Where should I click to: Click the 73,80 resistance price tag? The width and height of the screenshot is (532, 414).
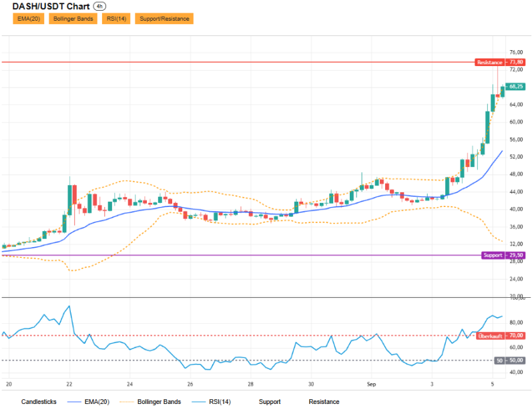[516, 62]
